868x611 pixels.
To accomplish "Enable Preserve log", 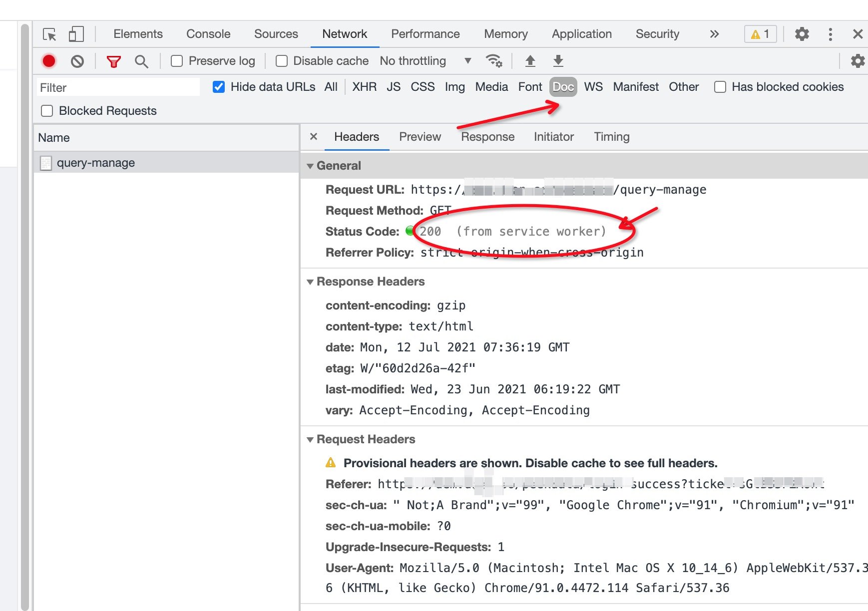I will pyautogui.click(x=177, y=60).
